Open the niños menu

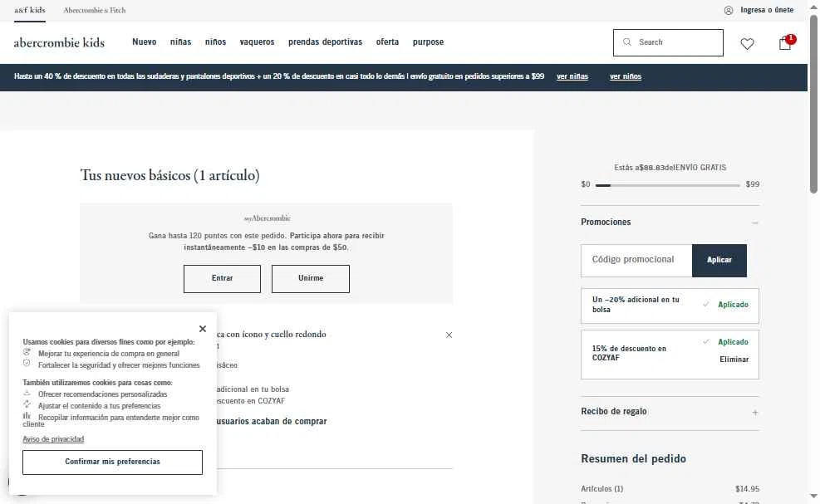(x=215, y=42)
